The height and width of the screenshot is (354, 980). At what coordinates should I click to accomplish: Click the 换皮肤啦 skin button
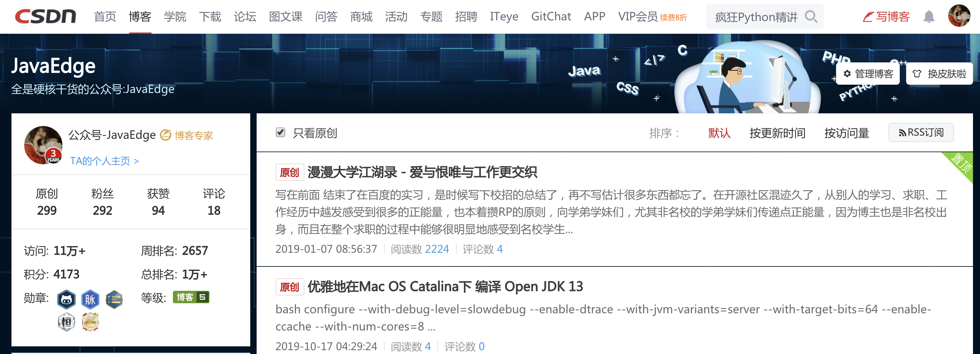click(x=939, y=74)
